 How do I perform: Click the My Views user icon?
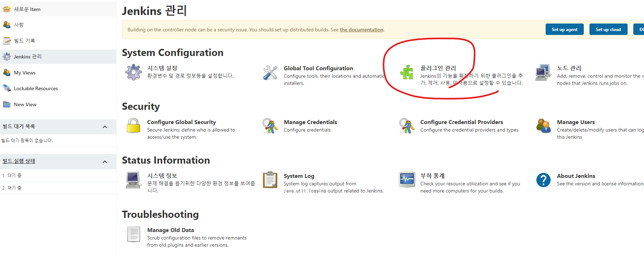(x=7, y=72)
